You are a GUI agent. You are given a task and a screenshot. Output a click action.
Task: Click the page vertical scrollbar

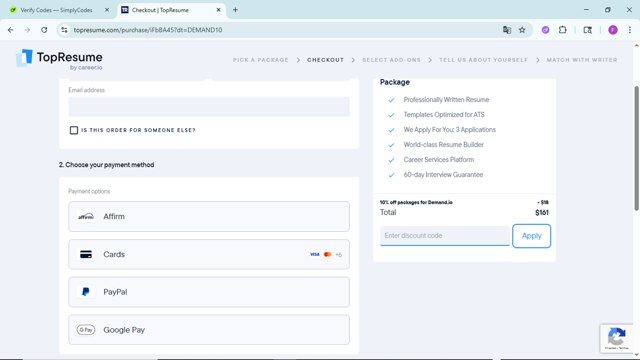click(x=636, y=149)
